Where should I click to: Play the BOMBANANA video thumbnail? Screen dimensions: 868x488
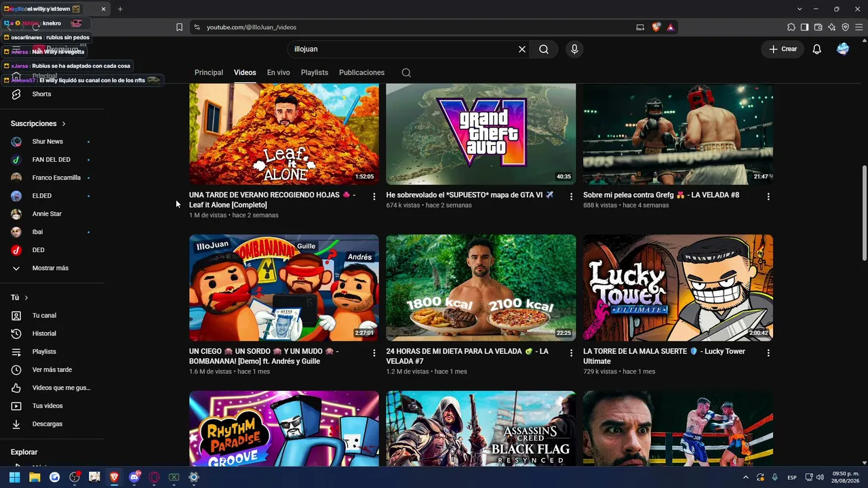[x=284, y=288]
